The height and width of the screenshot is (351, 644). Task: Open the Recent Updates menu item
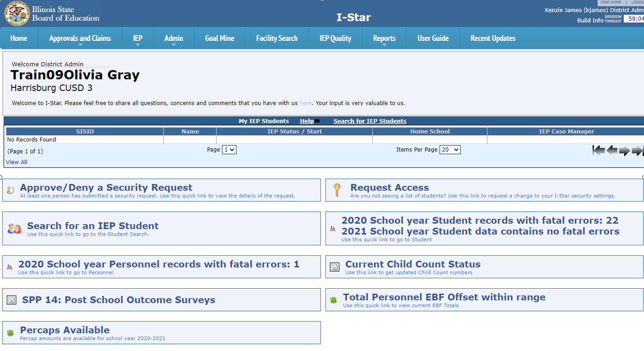[493, 38]
